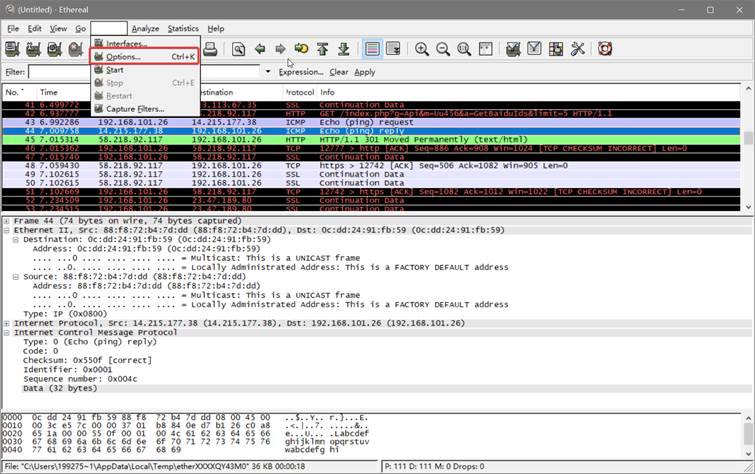Toggle auto scroll in live capture icon

pyautogui.click(x=393, y=49)
